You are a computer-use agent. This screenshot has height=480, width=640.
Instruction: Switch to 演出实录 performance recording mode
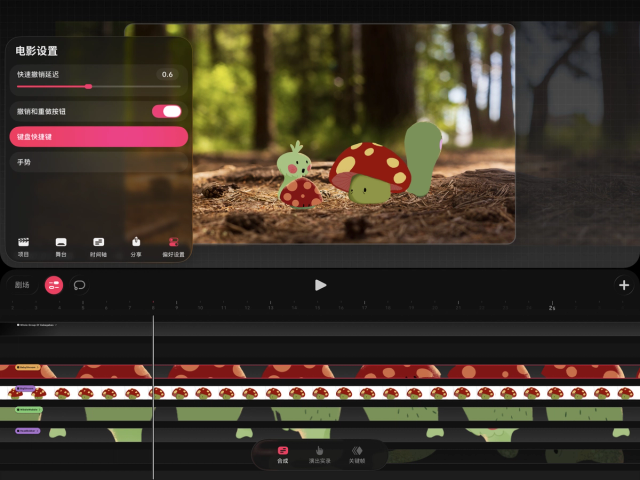click(319, 455)
